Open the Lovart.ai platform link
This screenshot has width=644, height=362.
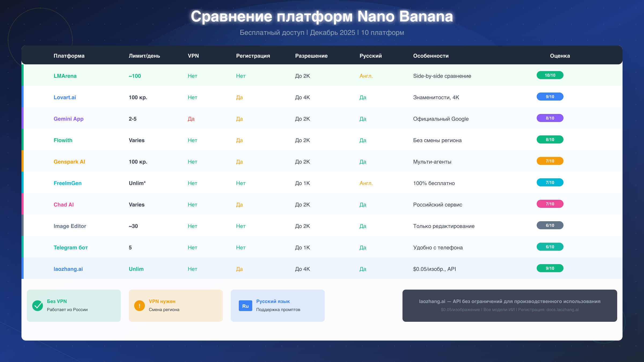tap(64, 97)
